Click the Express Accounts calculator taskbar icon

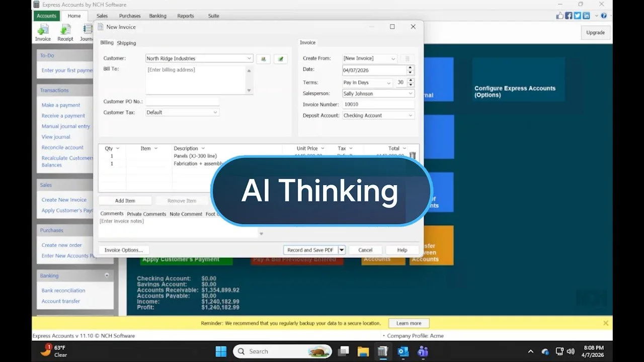(383, 351)
